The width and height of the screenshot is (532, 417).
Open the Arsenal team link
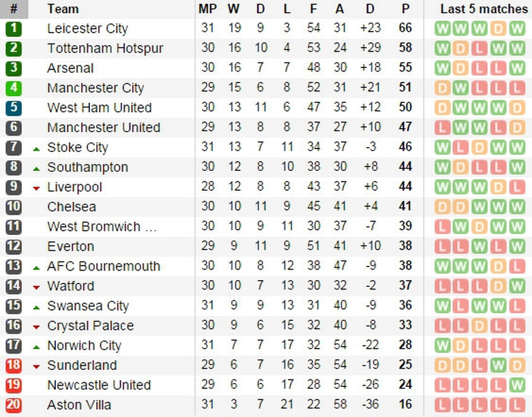pyautogui.click(x=70, y=69)
